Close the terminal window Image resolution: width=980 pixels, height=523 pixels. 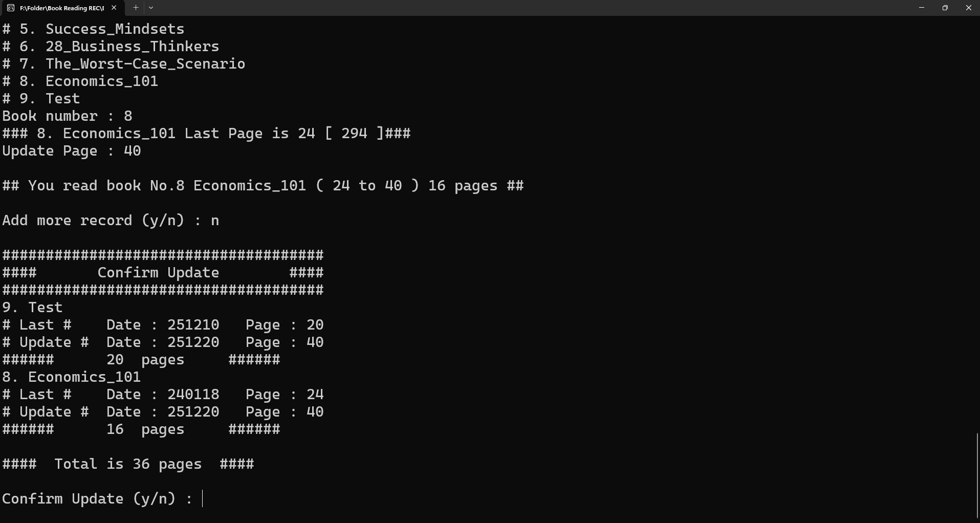coord(968,8)
